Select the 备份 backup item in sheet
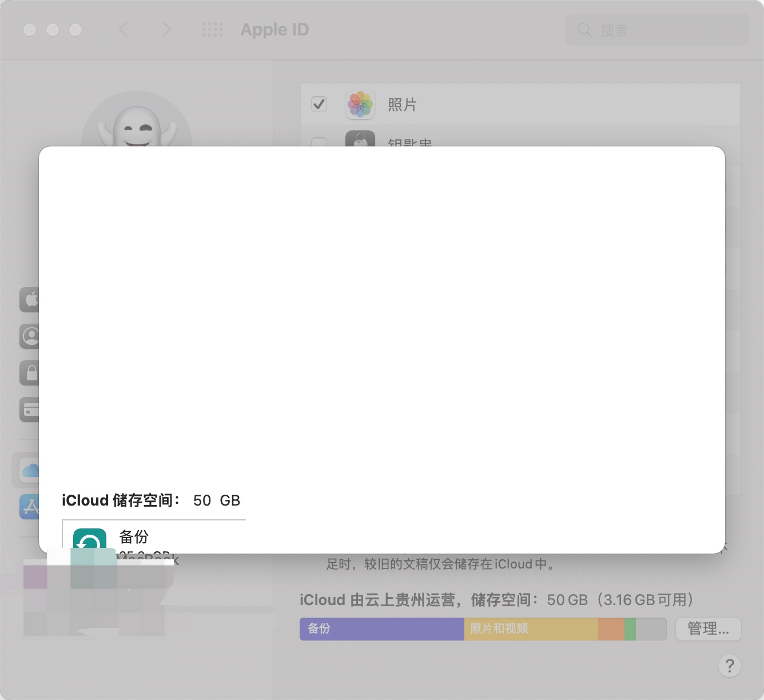 (134, 538)
